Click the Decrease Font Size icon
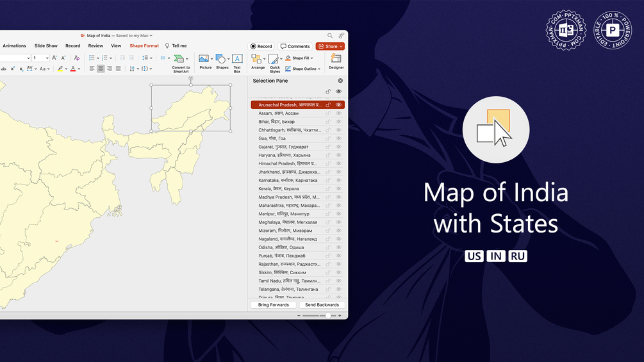The image size is (644, 362). coord(63,58)
